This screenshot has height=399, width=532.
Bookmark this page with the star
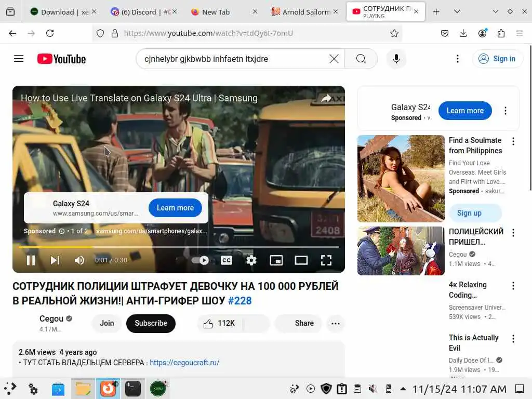(394, 33)
